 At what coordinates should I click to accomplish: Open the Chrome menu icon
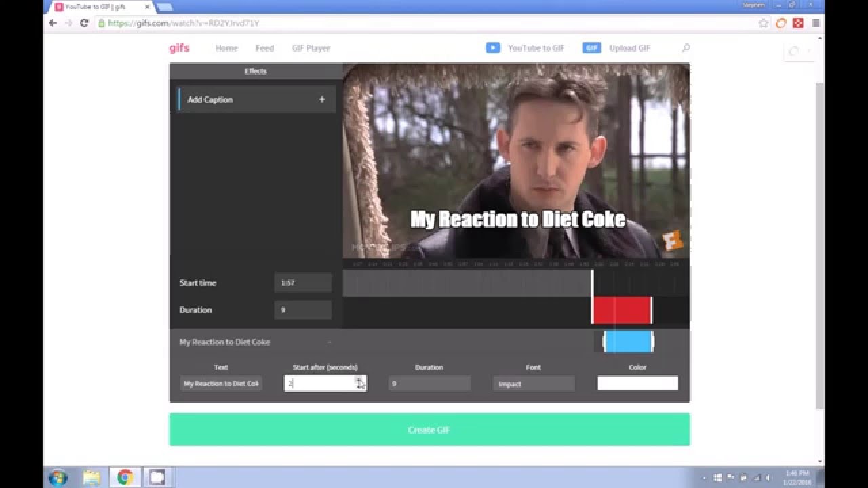pos(816,23)
